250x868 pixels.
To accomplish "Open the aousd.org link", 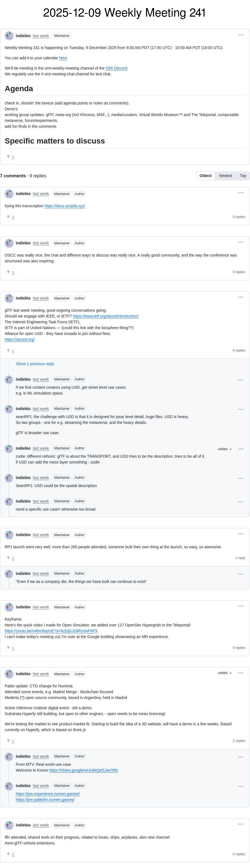I will click(20, 339).
